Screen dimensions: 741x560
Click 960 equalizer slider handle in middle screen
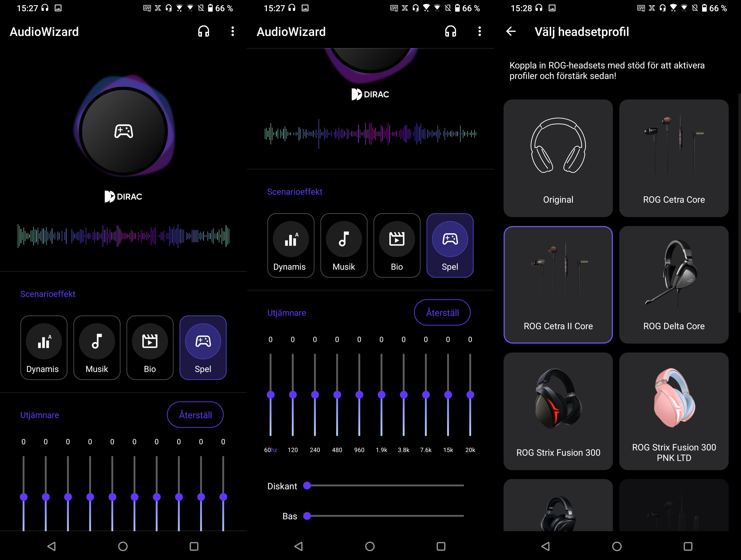click(x=359, y=395)
